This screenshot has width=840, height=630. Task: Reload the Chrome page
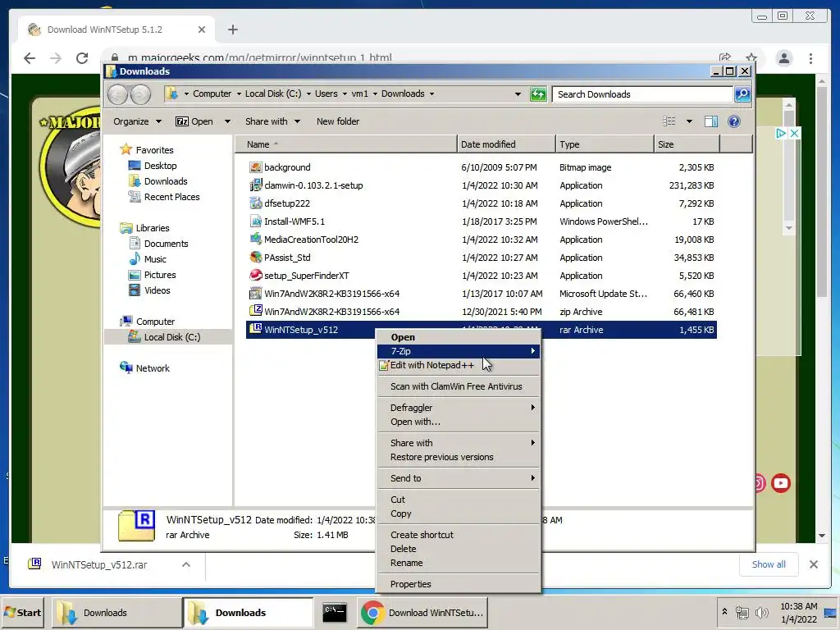pos(82,58)
